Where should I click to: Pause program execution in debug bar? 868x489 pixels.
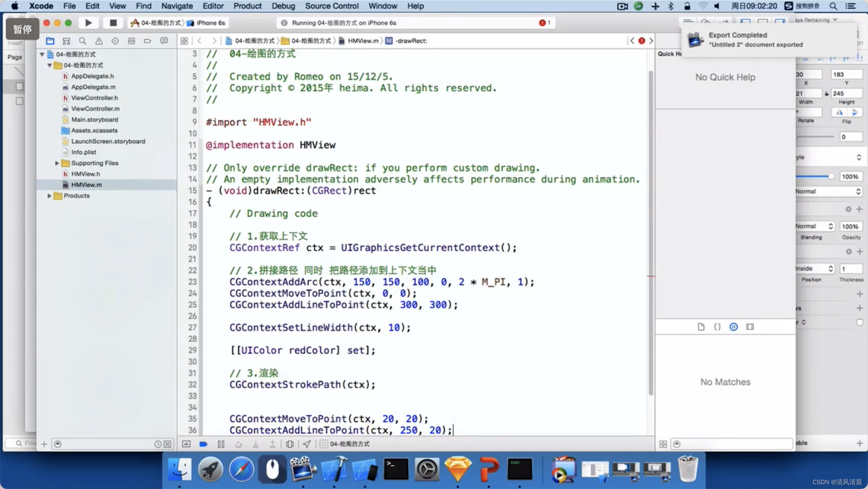coord(221,444)
